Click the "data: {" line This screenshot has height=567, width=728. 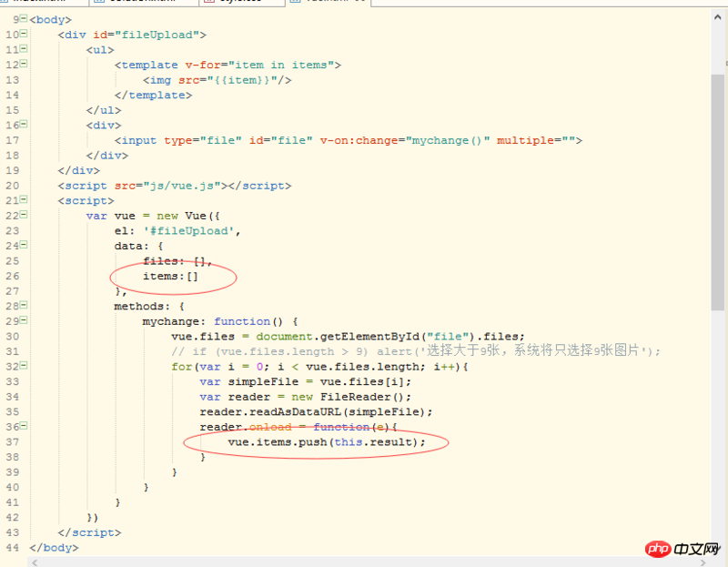tap(139, 246)
